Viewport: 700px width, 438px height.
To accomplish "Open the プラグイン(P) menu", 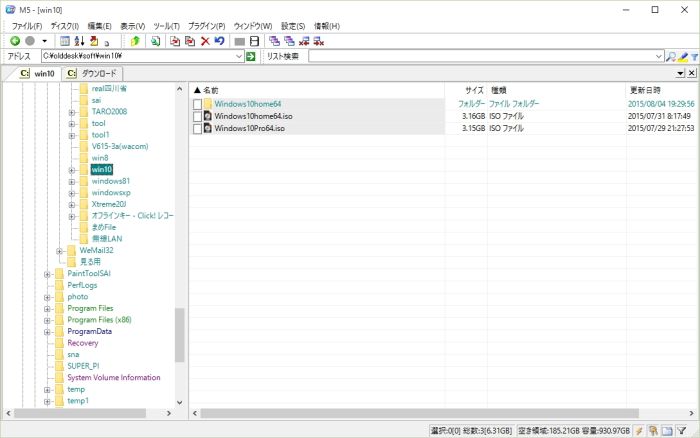I will [206, 25].
